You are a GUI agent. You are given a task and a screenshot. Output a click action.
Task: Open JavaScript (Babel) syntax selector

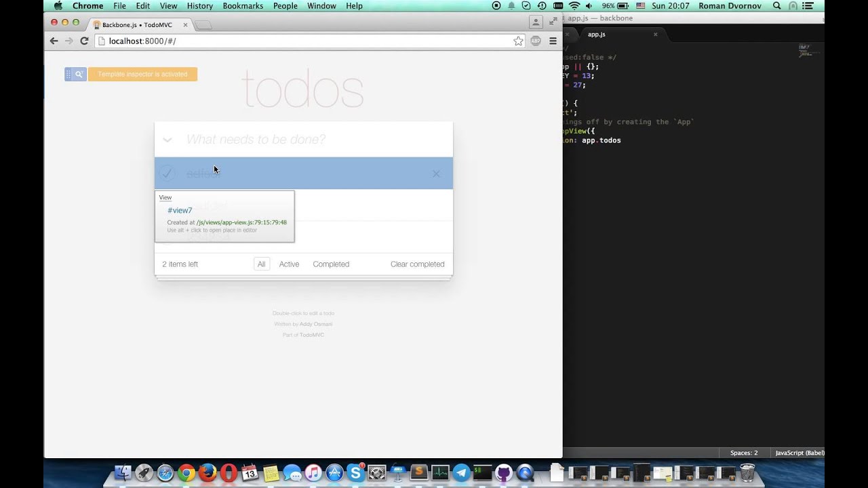(800, 453)
